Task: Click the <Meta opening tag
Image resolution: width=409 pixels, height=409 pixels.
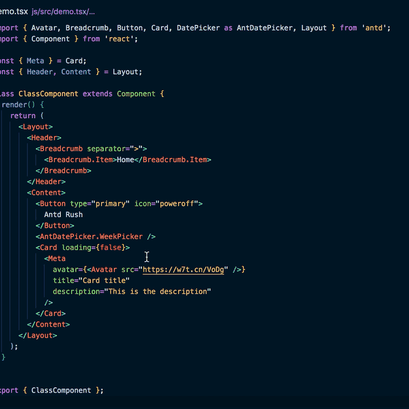Action: tap(55, 259)
